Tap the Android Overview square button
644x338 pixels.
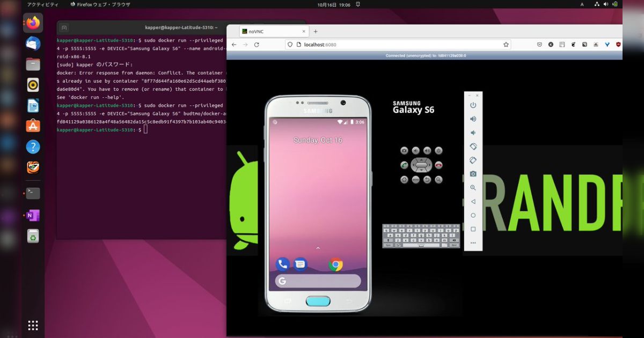click(473, 229)
